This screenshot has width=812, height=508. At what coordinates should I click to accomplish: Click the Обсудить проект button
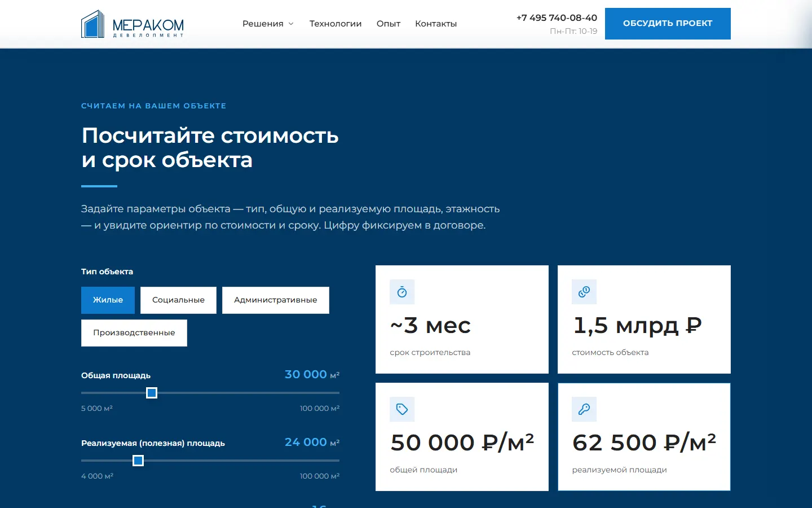pyautogui.click(x=668, y=24)
